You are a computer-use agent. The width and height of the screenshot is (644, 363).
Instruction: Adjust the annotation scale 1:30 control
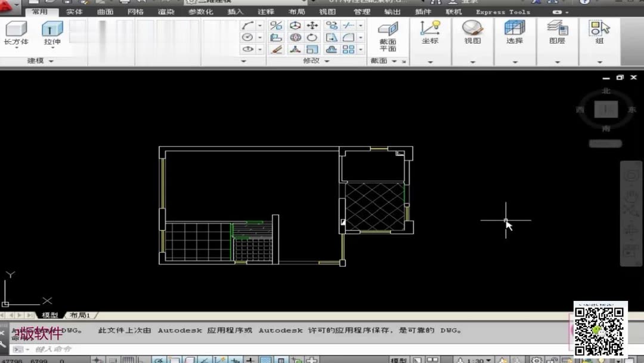pos(474,359)
